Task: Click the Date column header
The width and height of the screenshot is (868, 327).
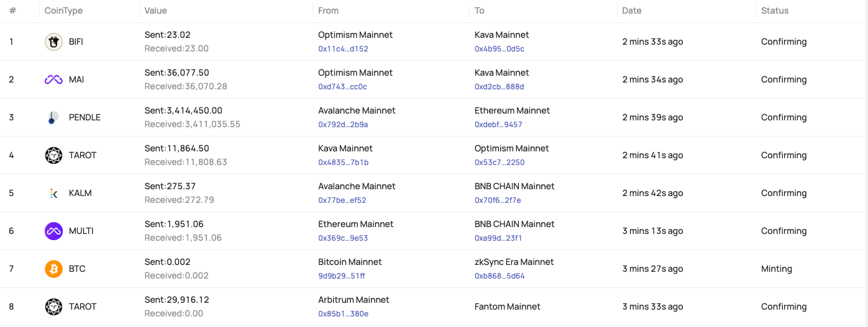Action: coord(632,11)
